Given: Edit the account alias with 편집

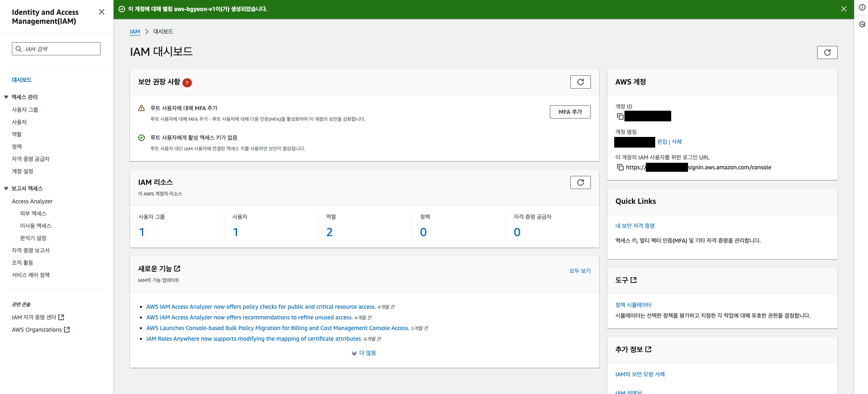Looking at the screenshot, I should [662, 142].
